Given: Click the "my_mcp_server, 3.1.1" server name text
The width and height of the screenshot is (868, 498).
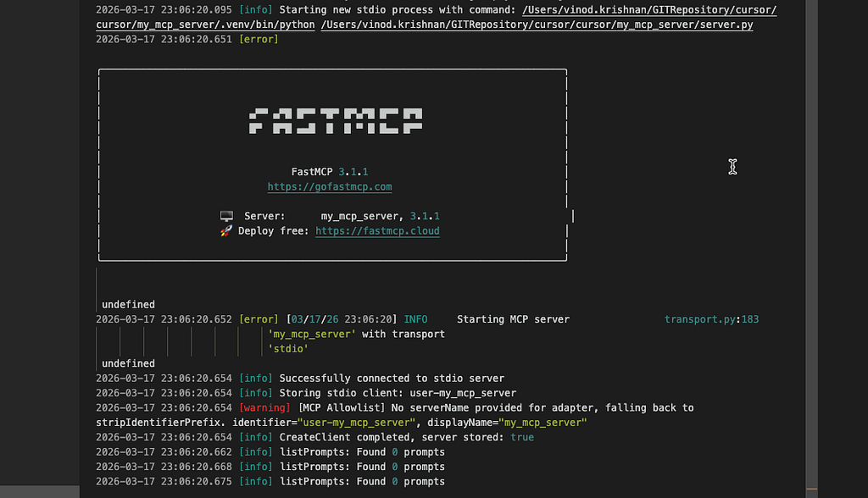Looking at the screenshot, I should [381, 216].
